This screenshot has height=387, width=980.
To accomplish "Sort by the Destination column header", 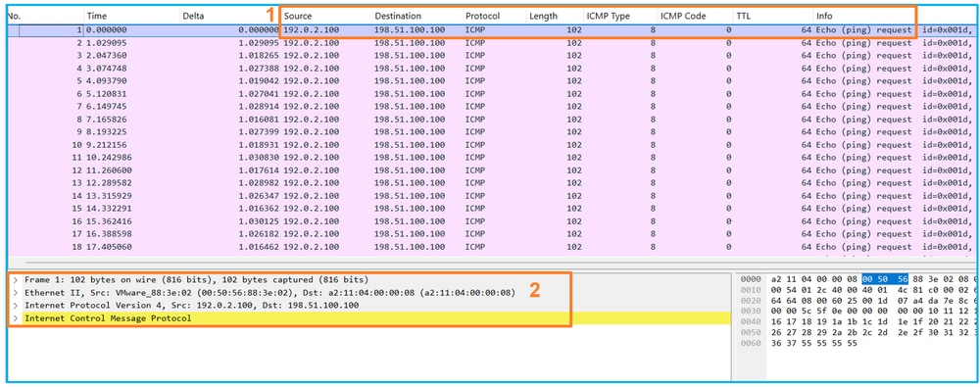I will tap(416, 16).
